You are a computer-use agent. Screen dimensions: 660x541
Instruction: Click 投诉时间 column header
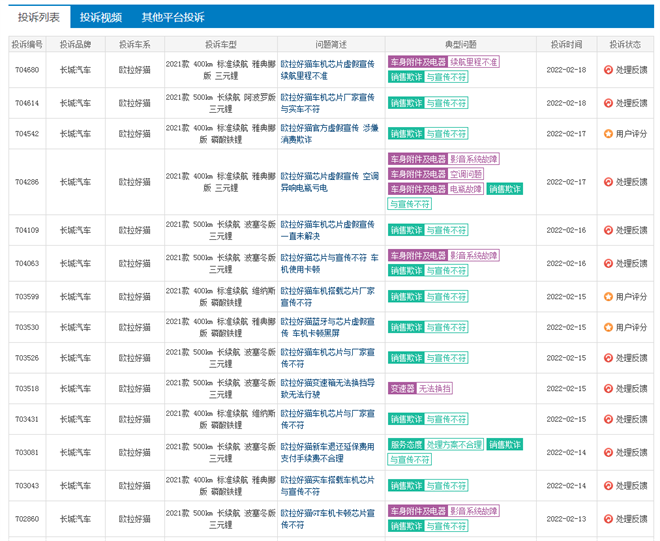[x=567, y=45]
